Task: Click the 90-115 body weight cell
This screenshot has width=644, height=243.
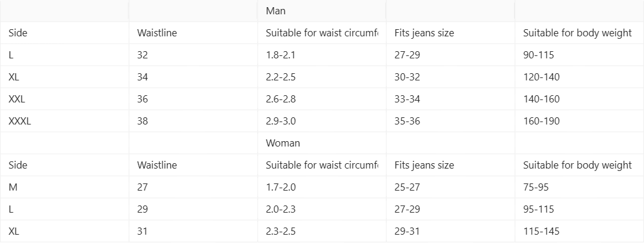Action: pos(538,55)
